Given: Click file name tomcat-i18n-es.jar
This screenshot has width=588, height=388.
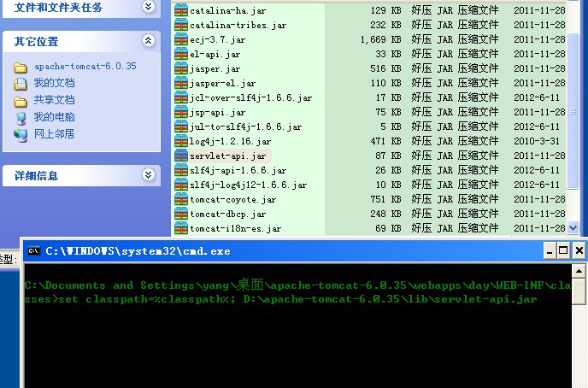Looking at the screenshot, I should pyautogui.click(x=236, y=229).
